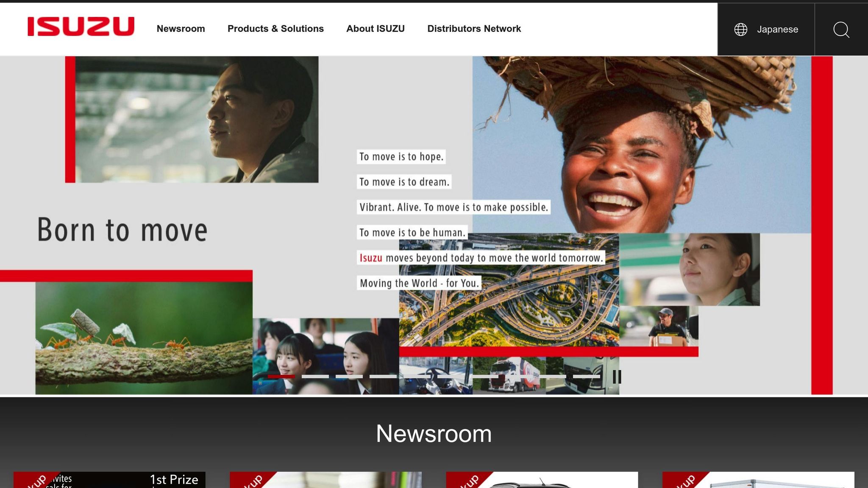Image resolution: width=868 pixels, height=488 pixels.
Task: Jump to the second slide indicator
Action: pyautogui.click(x=315, y=376)
